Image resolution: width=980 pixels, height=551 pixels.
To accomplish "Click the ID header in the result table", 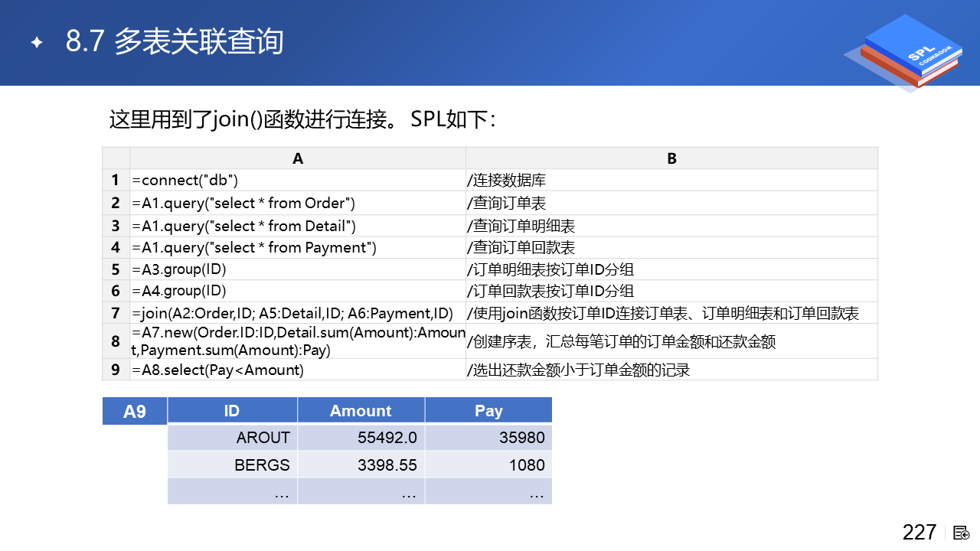I will [232, 411].
